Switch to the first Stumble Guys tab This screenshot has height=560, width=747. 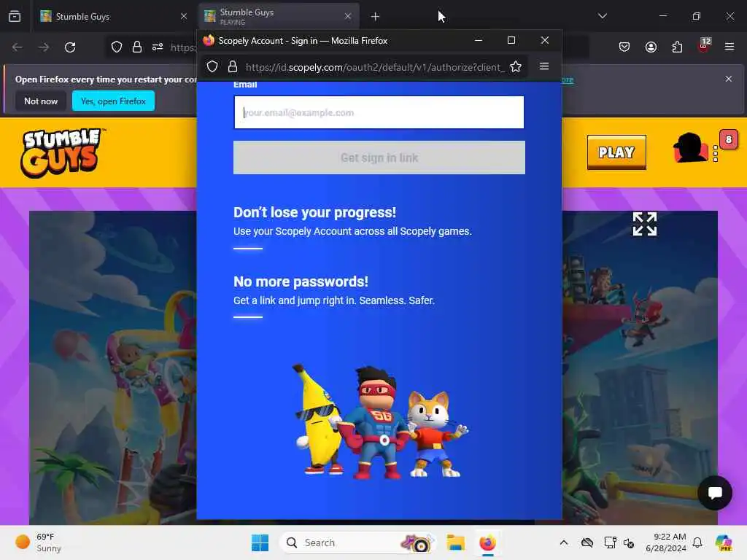112,16
